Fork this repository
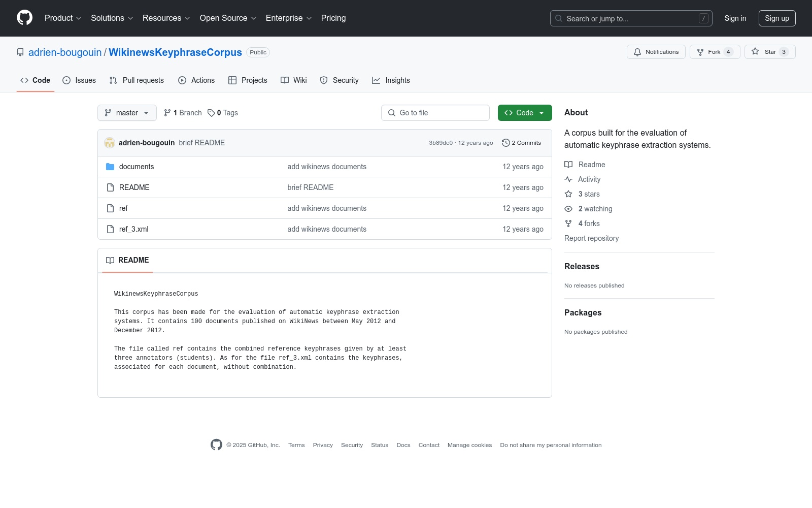812x508 pixels. pos(715,52)
